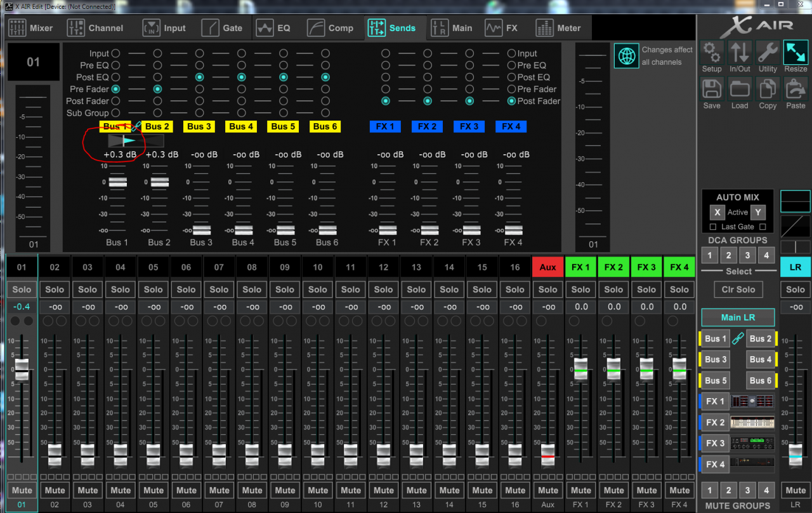
Task: Mute channel 05
Action: (x=154, y=490)
